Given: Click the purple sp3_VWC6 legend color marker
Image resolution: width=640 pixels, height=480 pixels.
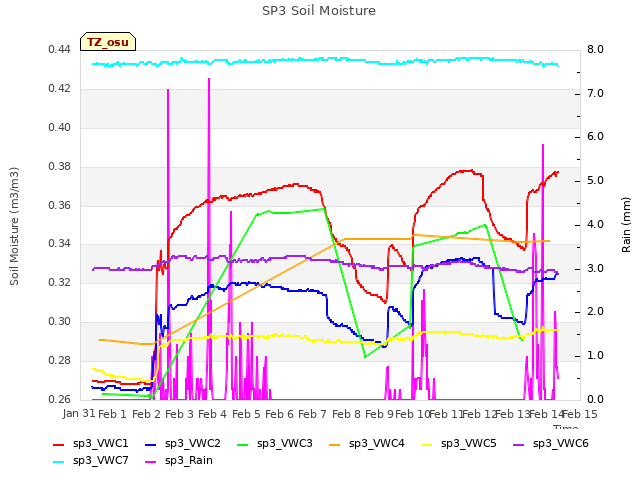Looking at the screenshot, I should (x=519, y=445).
